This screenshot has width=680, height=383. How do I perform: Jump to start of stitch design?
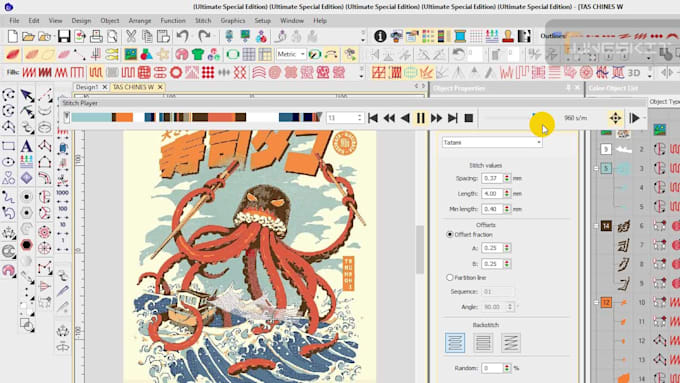tap(373, 118)
